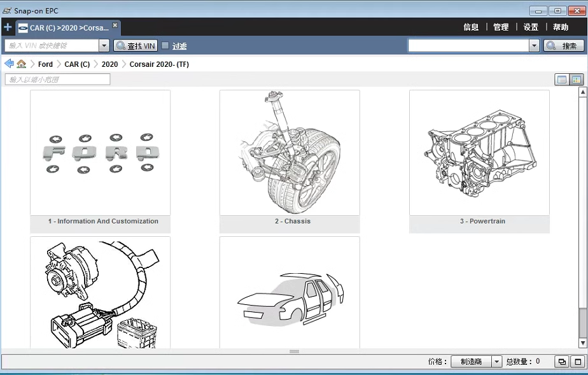The image size is (588, 375).
Task: Open the 帮助 menu
Action: (x=561, y=27)
